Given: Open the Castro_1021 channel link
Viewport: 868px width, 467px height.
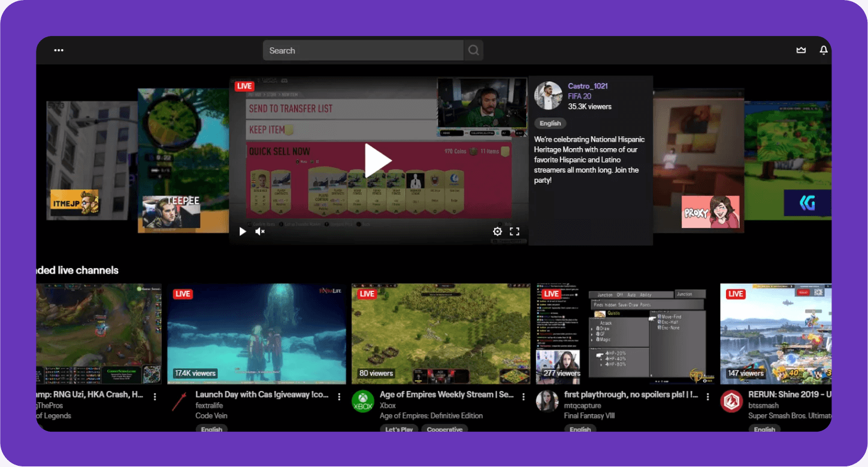Looking at the screenshot, I should [x=588, y=86].
